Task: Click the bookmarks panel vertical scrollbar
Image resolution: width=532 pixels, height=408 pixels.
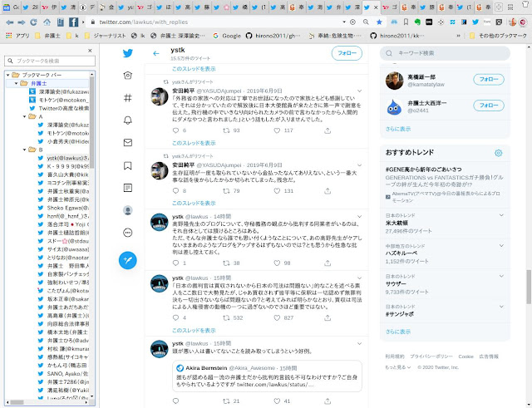Action: pyautogui.click(x=91, y=122)
